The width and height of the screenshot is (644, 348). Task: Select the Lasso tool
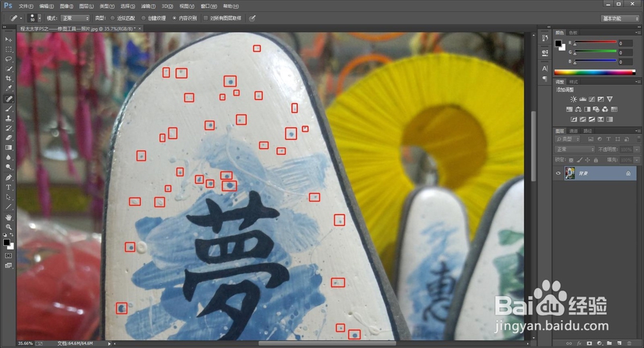8,59
